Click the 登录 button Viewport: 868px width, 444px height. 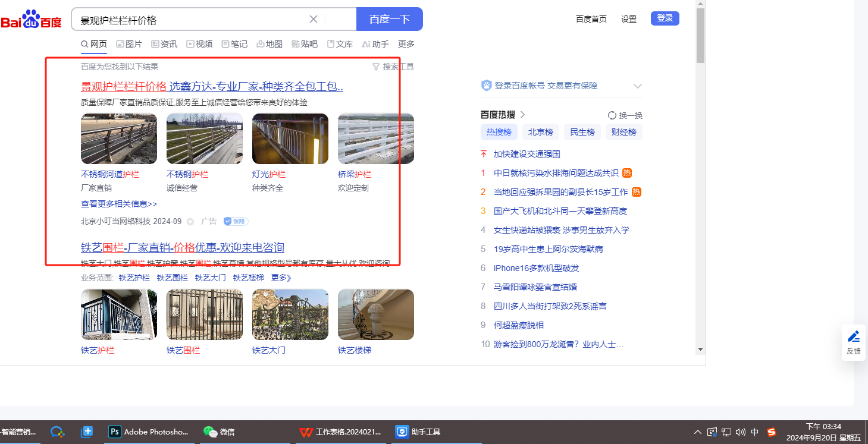click(x=665, y=18)
